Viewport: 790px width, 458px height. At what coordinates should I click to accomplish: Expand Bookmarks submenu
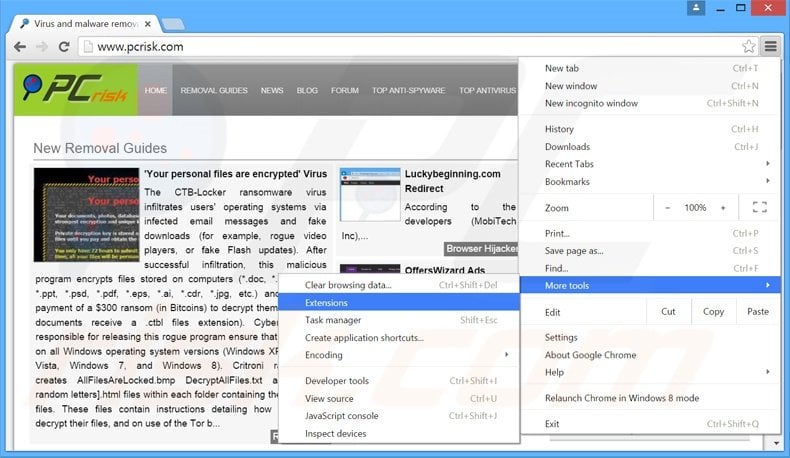650,181
